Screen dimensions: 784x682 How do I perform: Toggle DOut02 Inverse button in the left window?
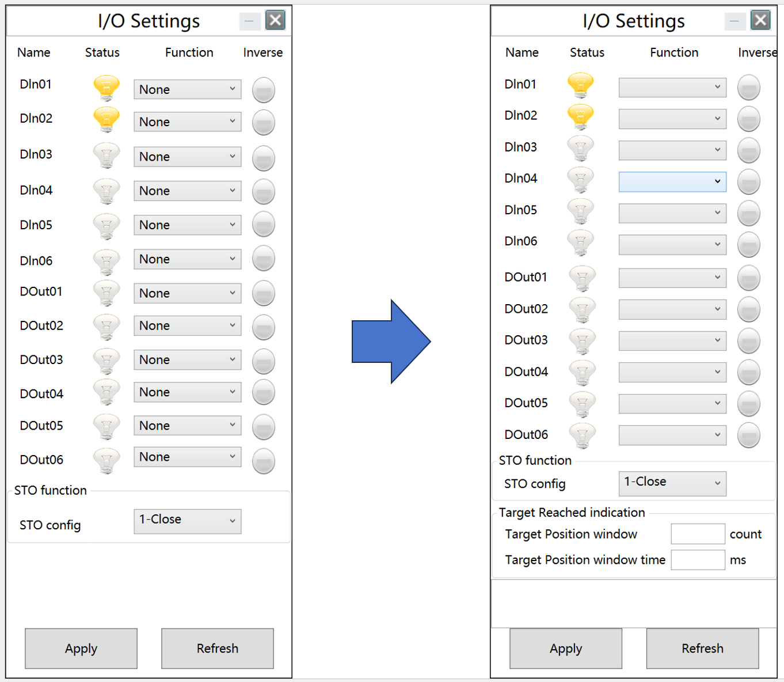tap(263, 327)
